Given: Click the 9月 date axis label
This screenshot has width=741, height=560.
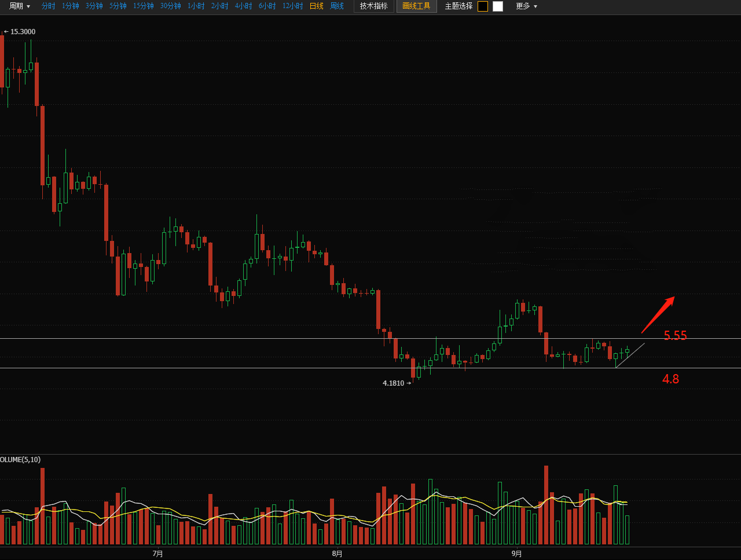Looking at the screenshot, I should [x=516, y=554].
